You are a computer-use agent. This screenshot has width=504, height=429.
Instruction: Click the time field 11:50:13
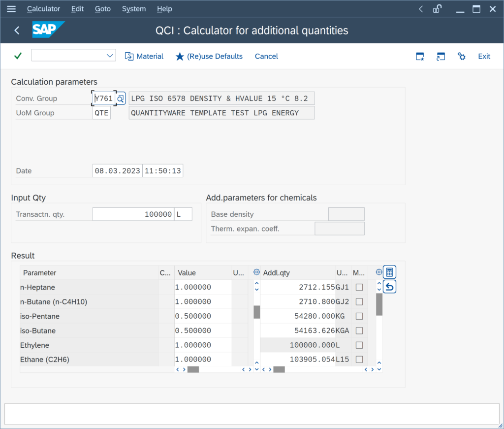pyautogui.click(x=162, y=171)
